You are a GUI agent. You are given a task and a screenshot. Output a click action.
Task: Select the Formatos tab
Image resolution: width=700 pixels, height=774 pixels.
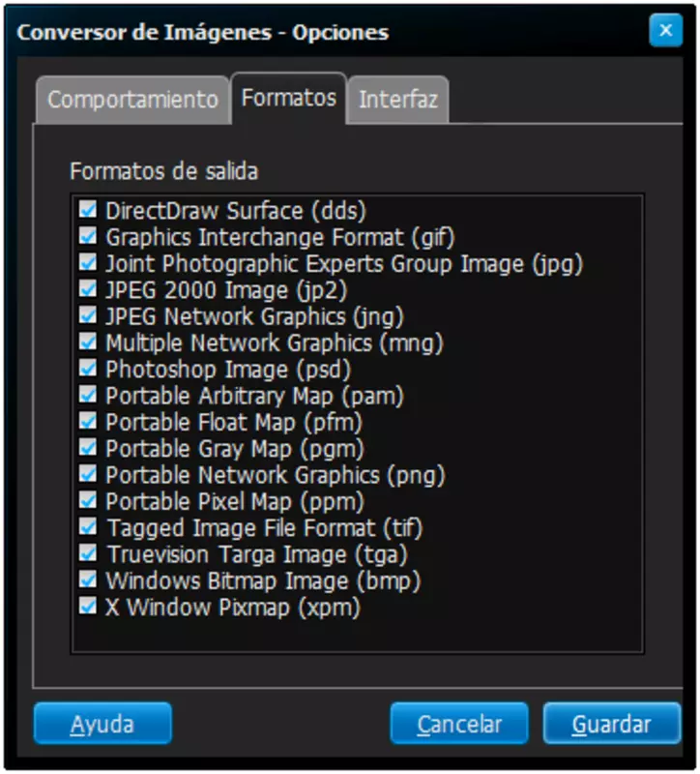click(289, 98)
